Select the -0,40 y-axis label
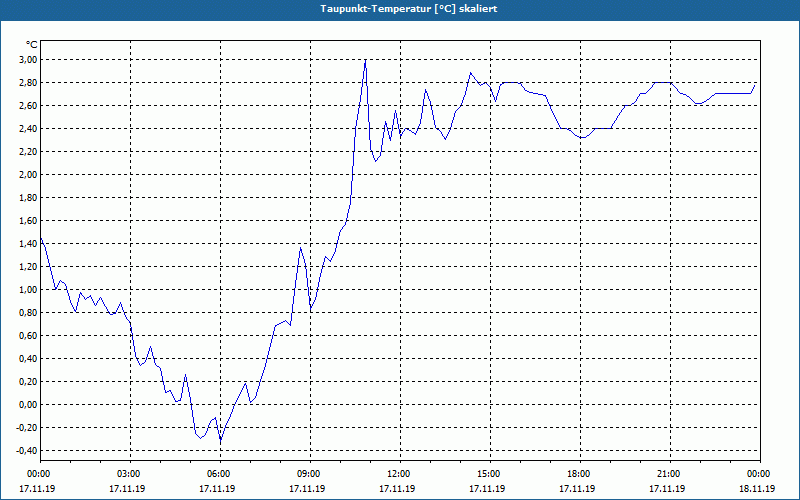The width and height of the screenshot is (800, 500). (x=27, y=450)
